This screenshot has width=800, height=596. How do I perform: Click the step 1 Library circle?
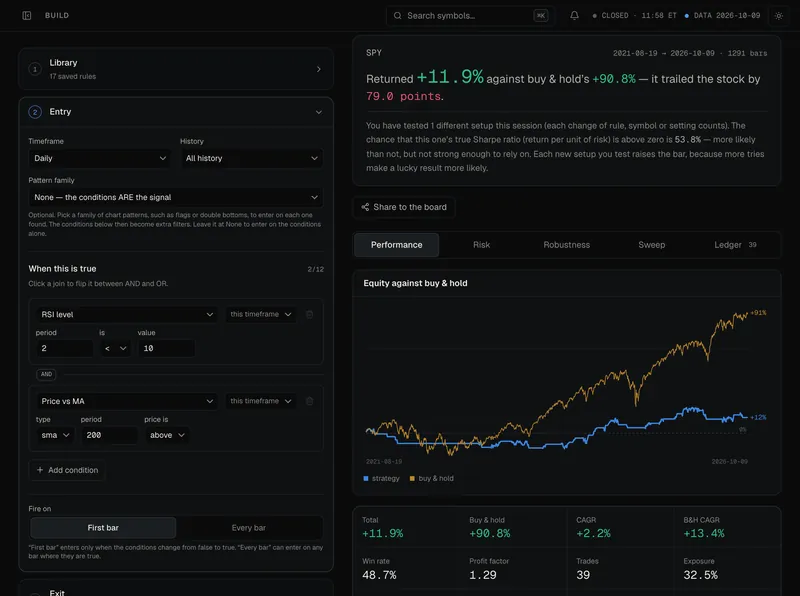coord(35,69)
